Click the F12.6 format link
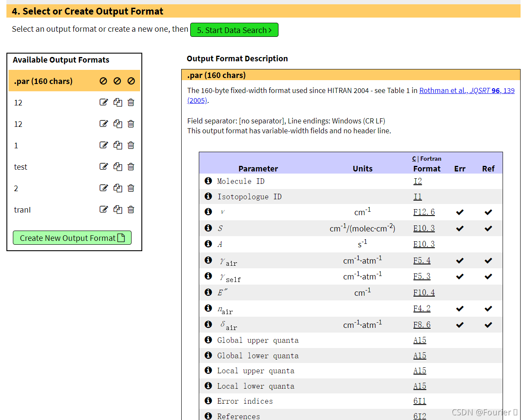The image size is (524, 420). click(424, 212)
